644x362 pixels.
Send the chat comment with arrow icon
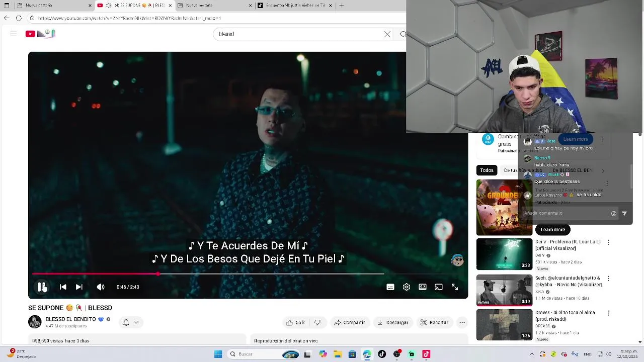pos(624,214)
